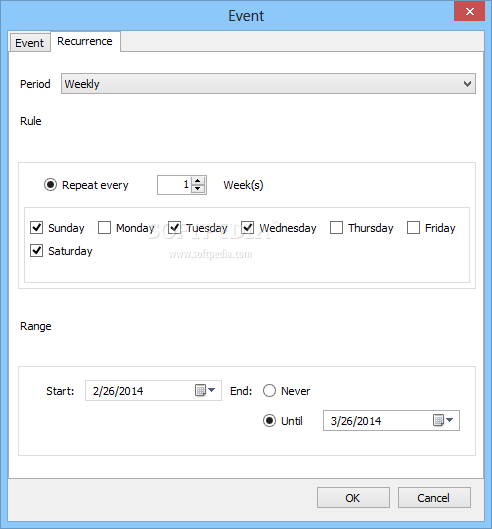Click the Cancel button

click(x=434, y=498)
